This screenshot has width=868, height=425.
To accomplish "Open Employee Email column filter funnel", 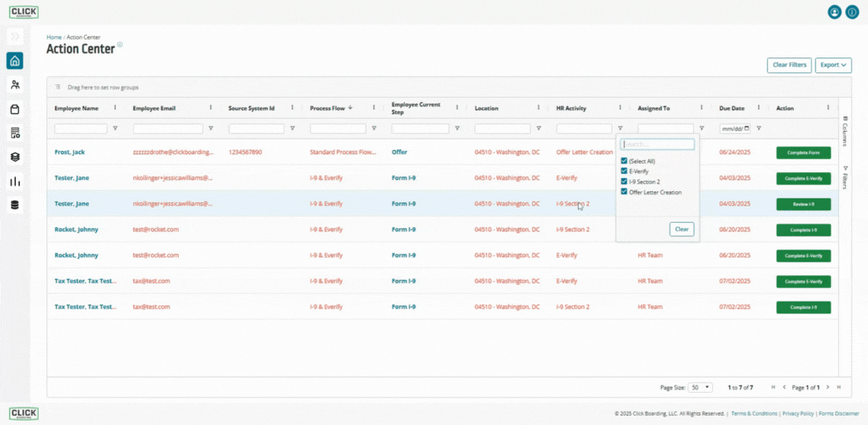I will 211,128.
